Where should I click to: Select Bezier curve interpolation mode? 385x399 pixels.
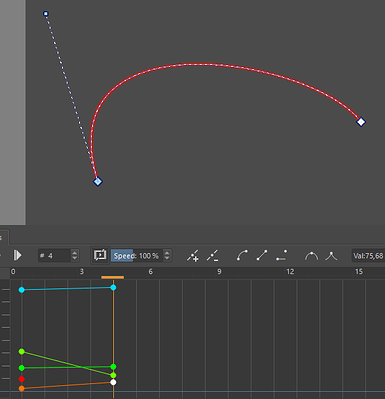pyautogui.click(x=242, y=256)
